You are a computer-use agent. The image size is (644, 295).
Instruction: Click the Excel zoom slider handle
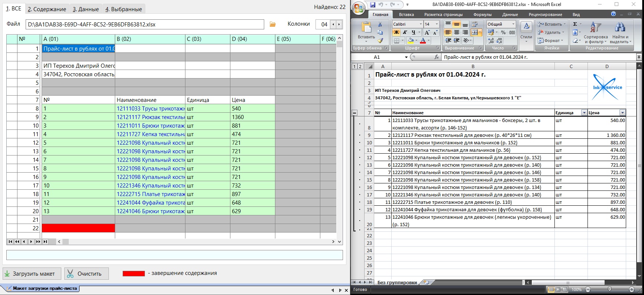(x=609, y=289)
